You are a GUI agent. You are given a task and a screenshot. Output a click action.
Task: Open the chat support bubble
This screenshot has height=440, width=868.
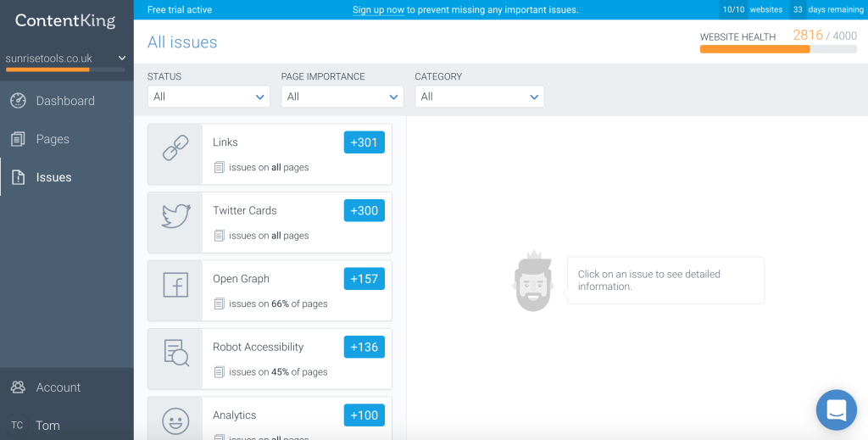pyautogui.click(x=836, y=411)
